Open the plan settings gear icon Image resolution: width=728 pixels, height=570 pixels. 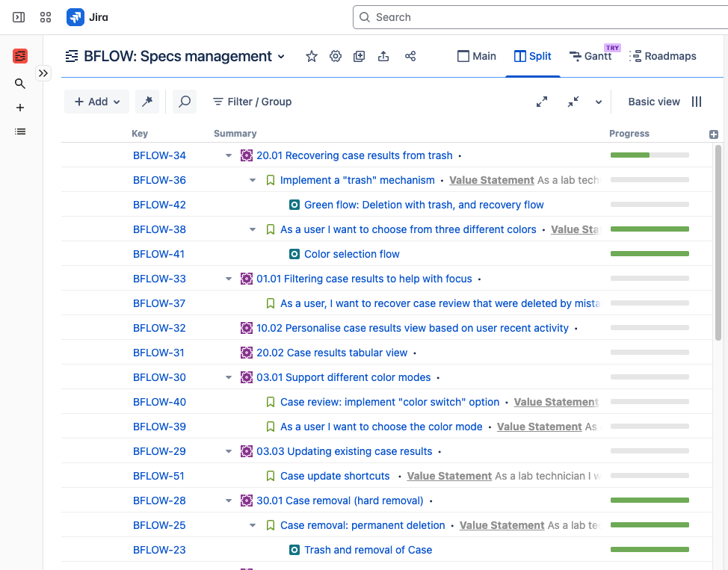(x=335, y=56)
